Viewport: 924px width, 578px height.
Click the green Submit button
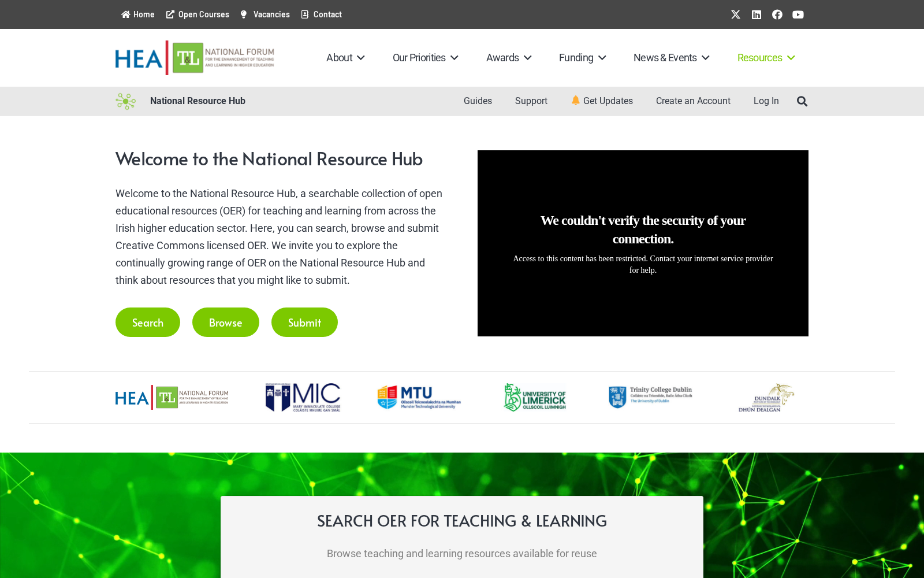(304, 322)
